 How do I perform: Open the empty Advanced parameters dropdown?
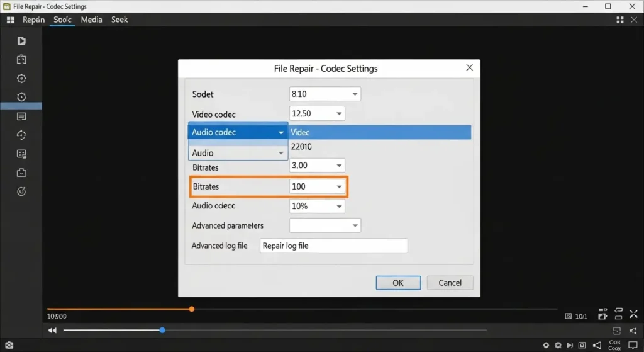pos(325,225)
